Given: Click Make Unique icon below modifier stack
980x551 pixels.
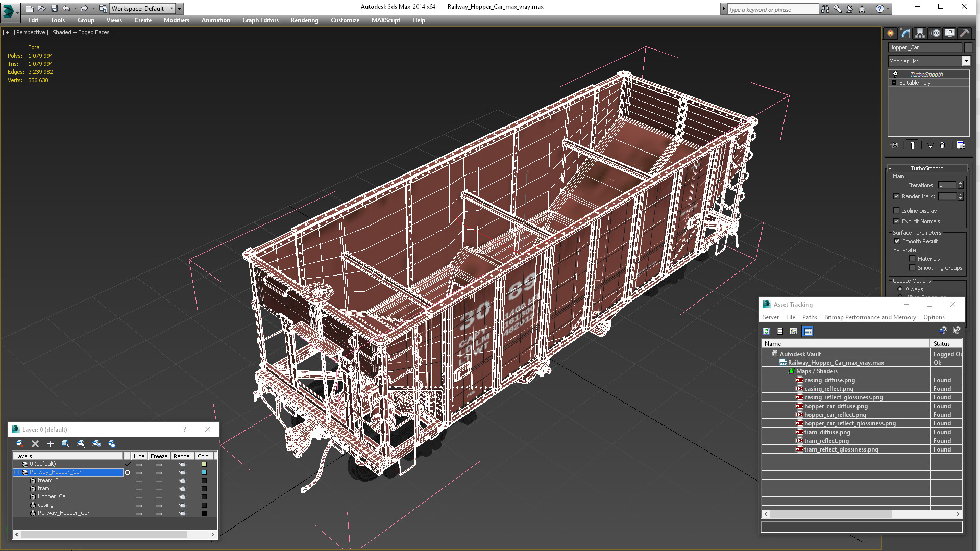Looking at the screenshot, I should (x=930, y=145).
